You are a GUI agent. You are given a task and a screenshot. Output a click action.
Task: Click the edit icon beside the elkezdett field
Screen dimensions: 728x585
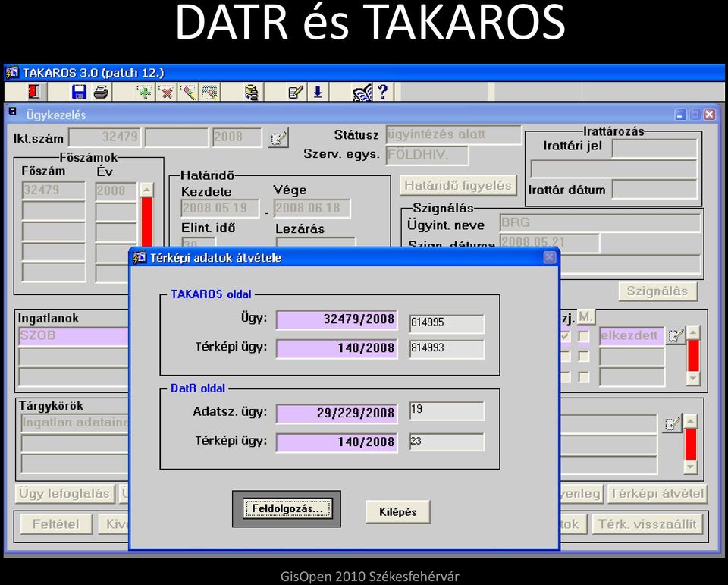(676, 335)
